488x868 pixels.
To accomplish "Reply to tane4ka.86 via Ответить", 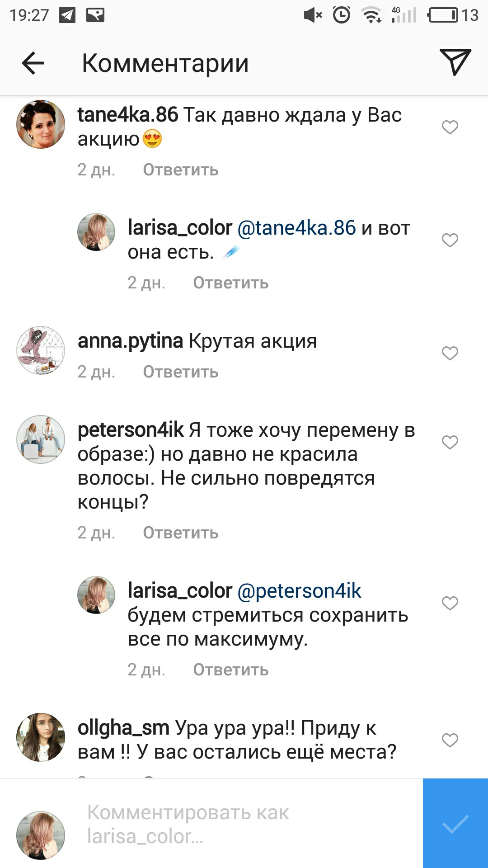I will 181,170.
